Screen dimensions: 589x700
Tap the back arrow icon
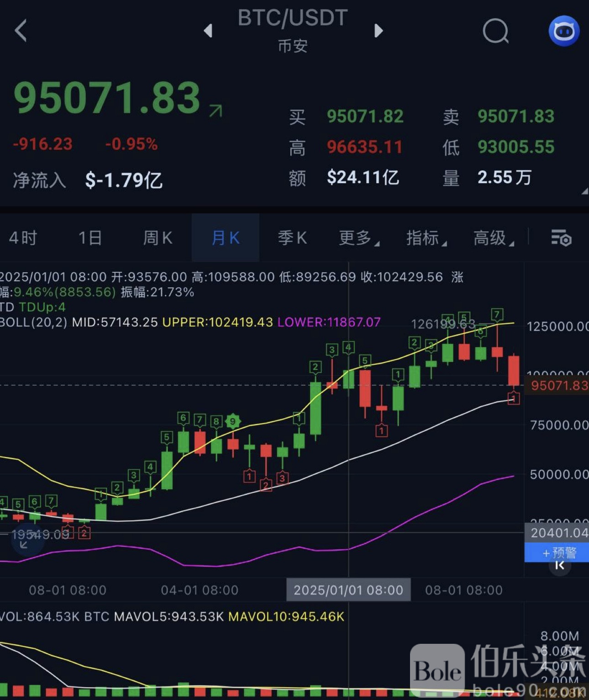click(21, 31)
